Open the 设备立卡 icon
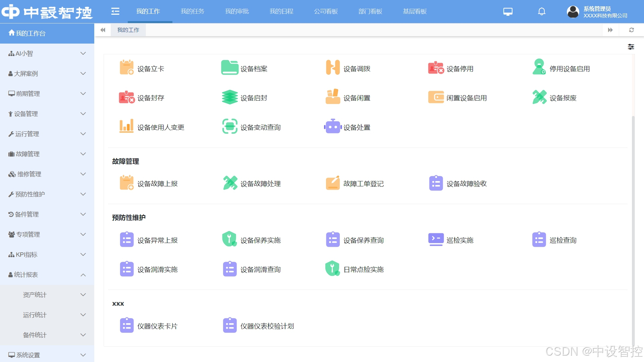Image resolution: width=644 pixels, height=362 pixels. pyautogui.click(x=126, y=67)
